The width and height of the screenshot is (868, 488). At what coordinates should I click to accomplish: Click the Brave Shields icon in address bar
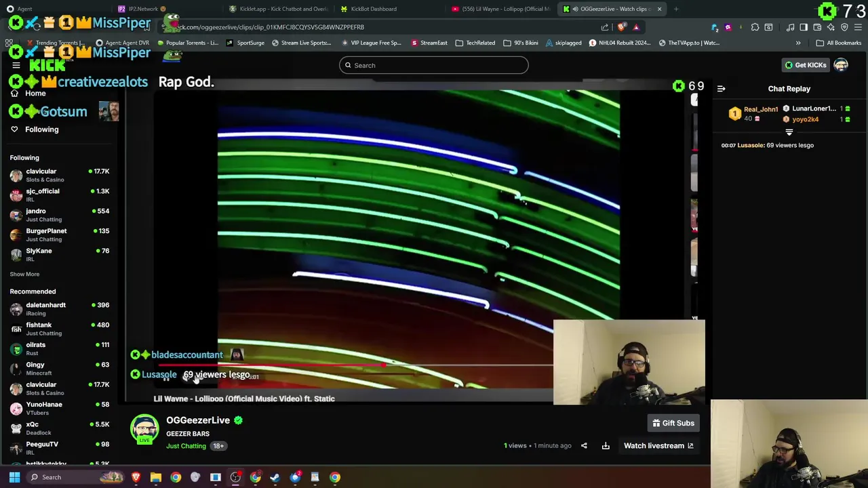point(622,27)
